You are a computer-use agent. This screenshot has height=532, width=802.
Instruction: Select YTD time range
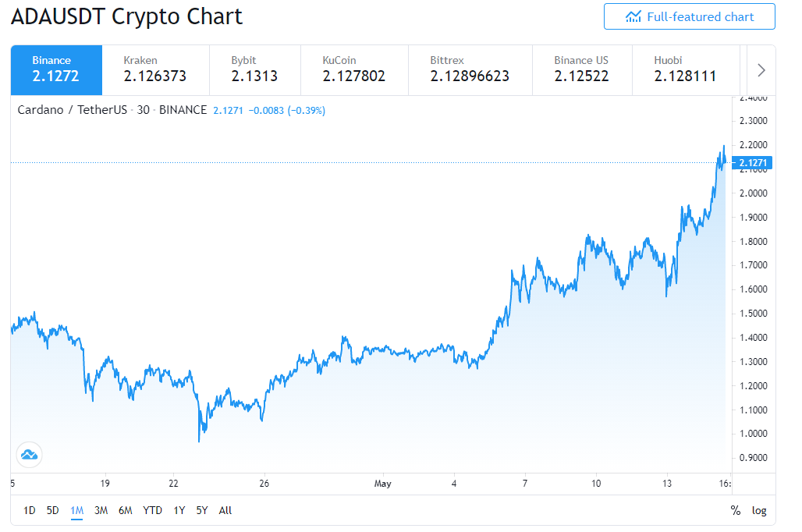[x=152, y=510]
